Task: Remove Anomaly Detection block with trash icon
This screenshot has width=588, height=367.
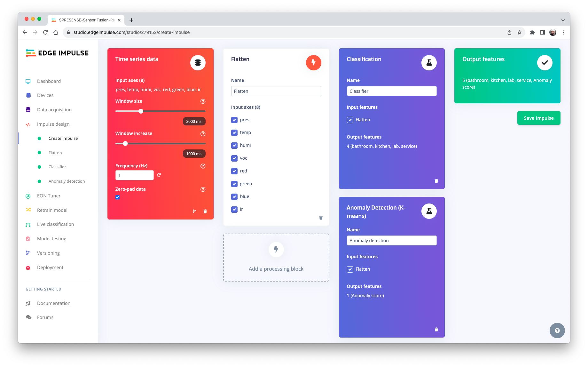Action: [x=436, y=330]
